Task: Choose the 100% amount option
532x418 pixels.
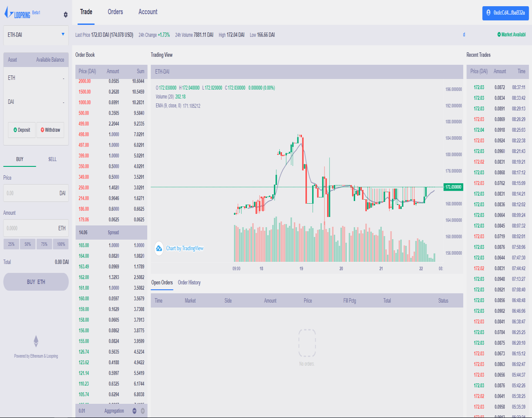Action: 61,244
